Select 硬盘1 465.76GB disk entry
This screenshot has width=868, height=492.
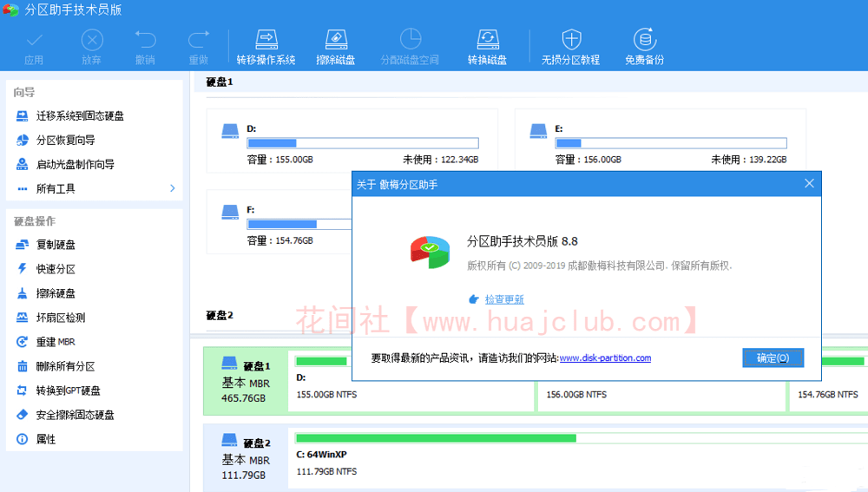tap(246, 381)
